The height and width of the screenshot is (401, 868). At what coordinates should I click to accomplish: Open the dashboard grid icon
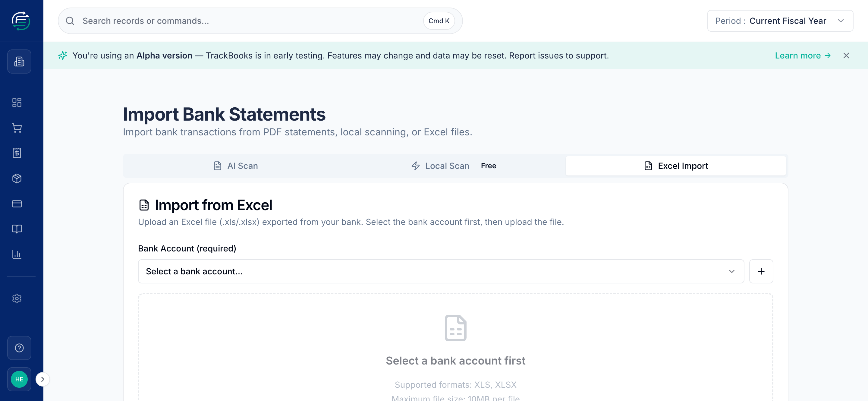click(x=17, y=103)
